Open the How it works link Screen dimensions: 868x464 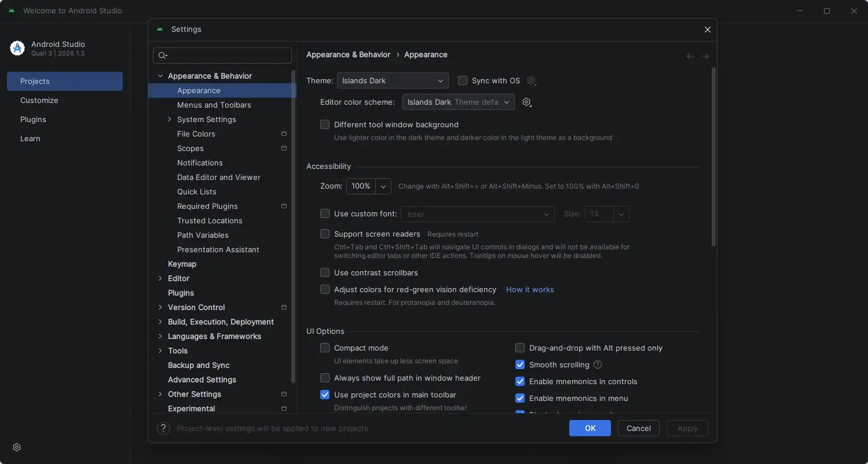(x=530, y=289)
